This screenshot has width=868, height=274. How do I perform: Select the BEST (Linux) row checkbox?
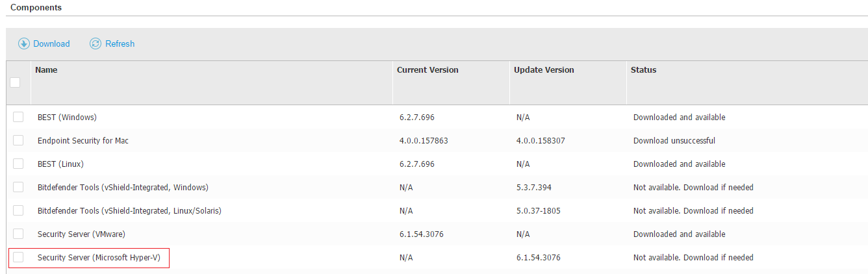pos(18,164)
